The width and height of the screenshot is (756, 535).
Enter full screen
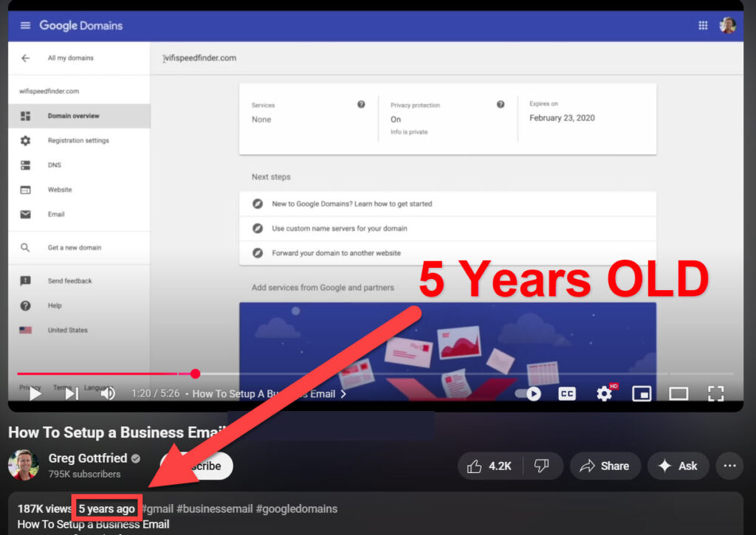[715, 394]
